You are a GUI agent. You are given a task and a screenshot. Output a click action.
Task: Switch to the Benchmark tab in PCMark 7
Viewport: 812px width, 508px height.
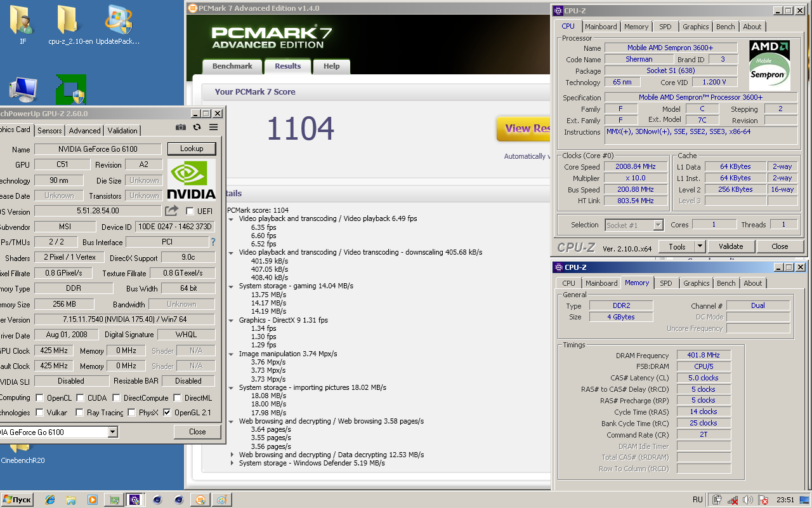pyautogui.click(x=232, y=66)
